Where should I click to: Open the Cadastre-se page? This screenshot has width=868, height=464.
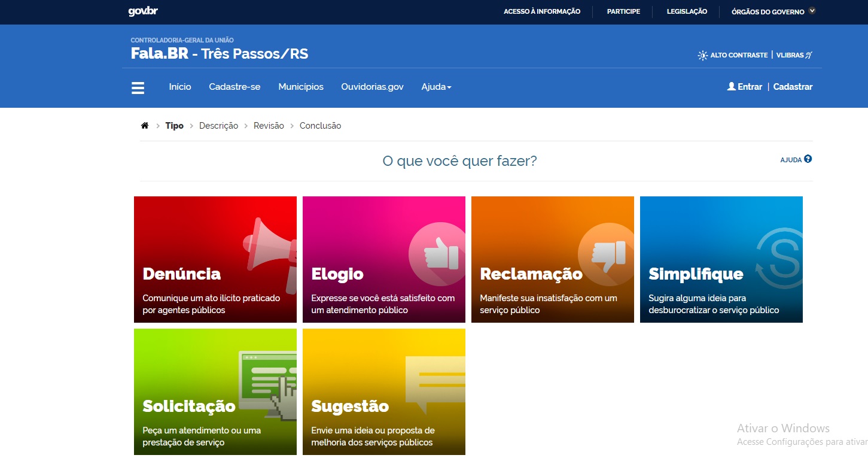pyautogui.click(x=234, y=87)
